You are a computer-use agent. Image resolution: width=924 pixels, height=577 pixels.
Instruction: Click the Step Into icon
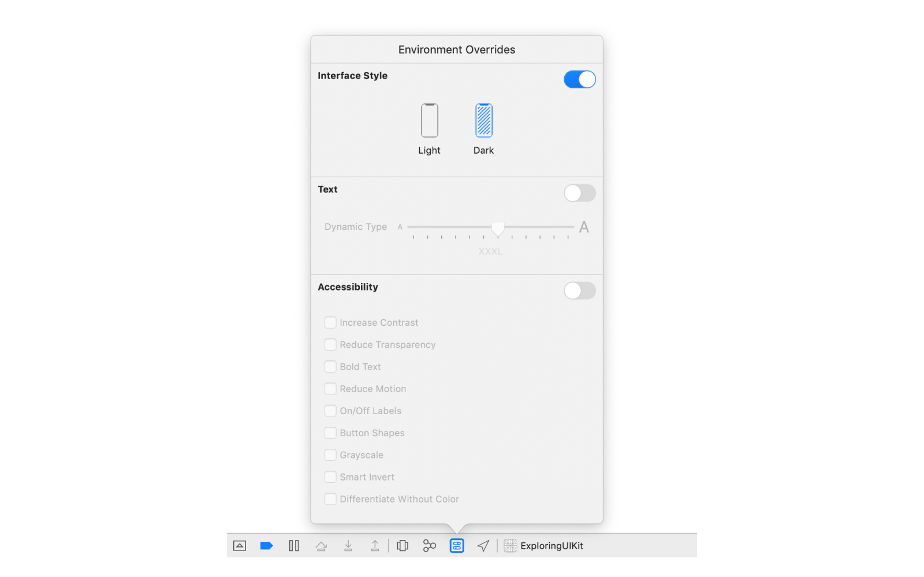(x=348, y=546)
